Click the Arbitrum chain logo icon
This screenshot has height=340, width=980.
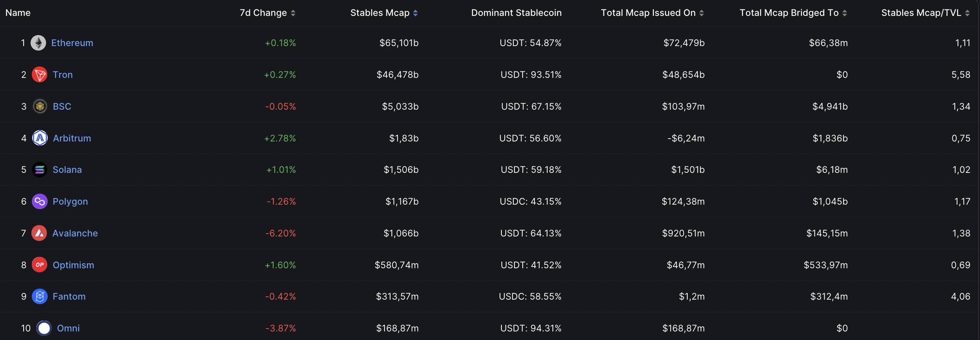coord(40,138)
